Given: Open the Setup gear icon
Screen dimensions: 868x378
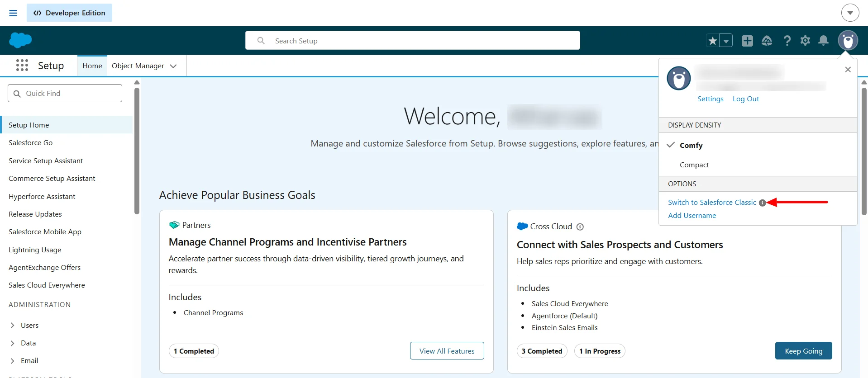Looking at the screenshot, I should (x=805, y=41).
